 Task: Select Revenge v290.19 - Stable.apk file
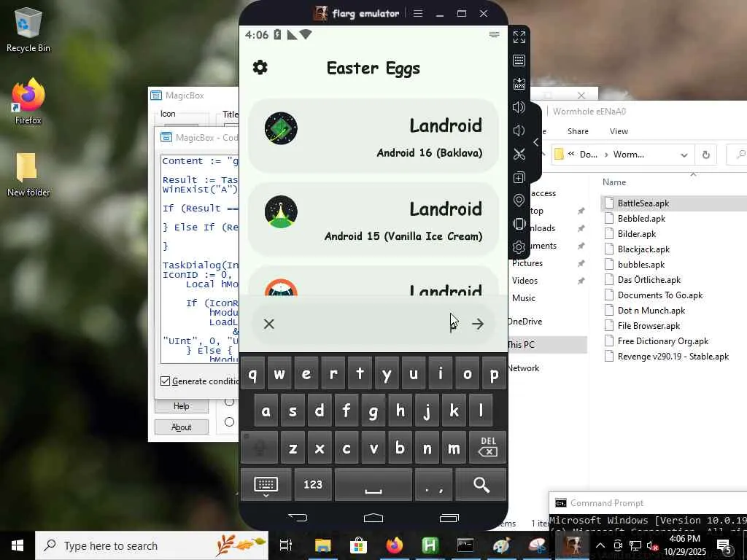tap(673, 356)
